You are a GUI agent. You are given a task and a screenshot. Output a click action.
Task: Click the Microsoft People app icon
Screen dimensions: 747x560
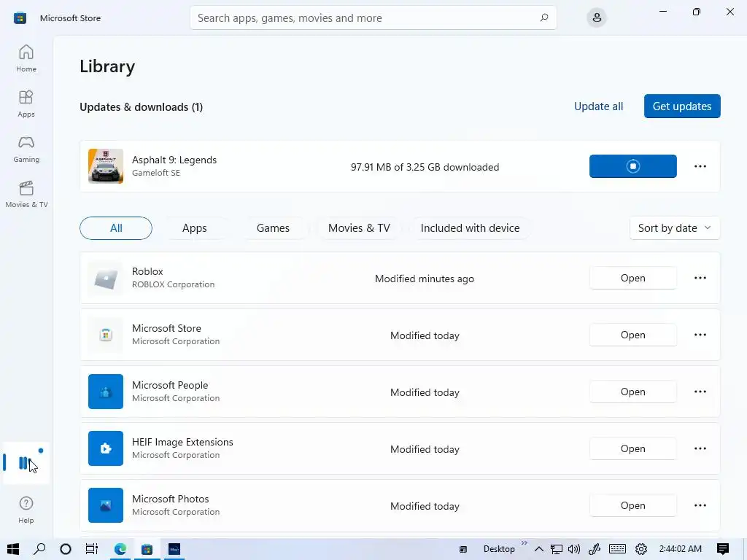tap(106, 392)
